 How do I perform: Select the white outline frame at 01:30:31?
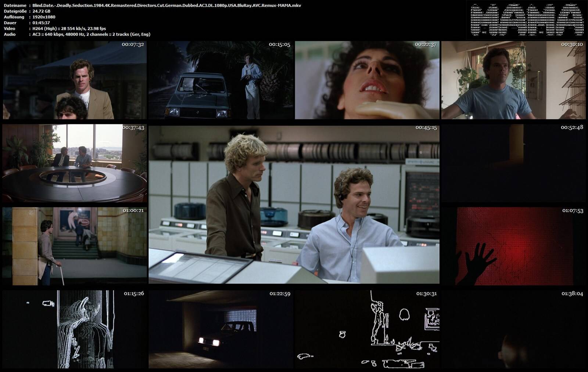click(x=367, y=329)
